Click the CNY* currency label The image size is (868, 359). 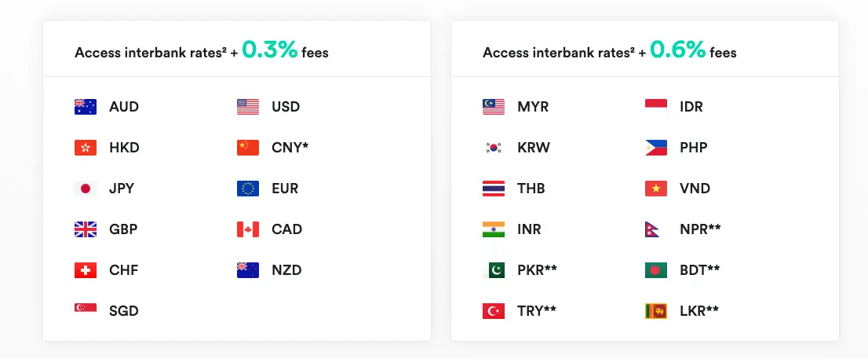pyautogui.click(x=290, y=148)
